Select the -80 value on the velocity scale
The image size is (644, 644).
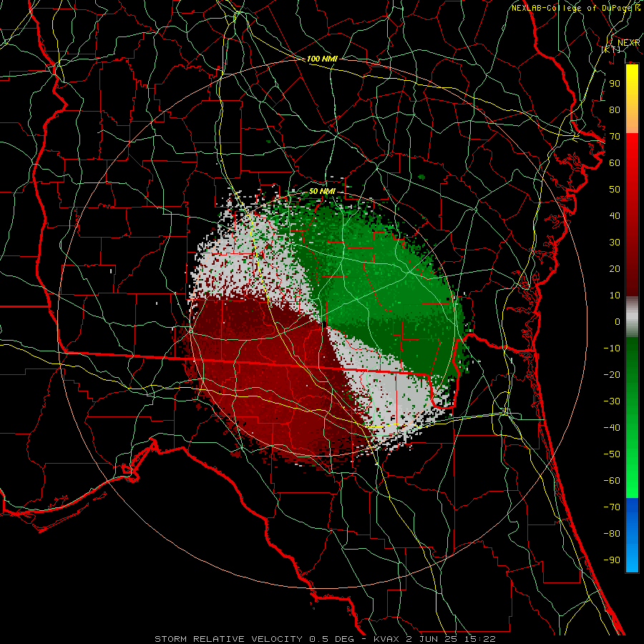click(x=612, y=534)
